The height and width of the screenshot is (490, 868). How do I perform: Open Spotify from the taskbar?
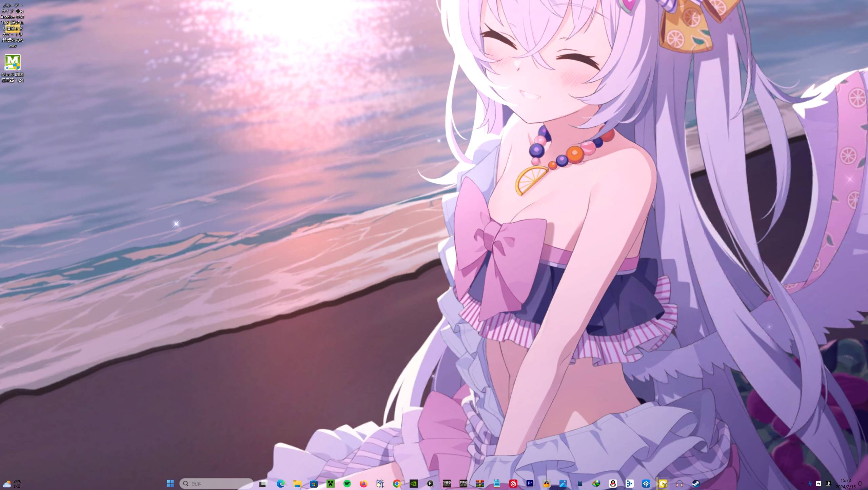347,484
